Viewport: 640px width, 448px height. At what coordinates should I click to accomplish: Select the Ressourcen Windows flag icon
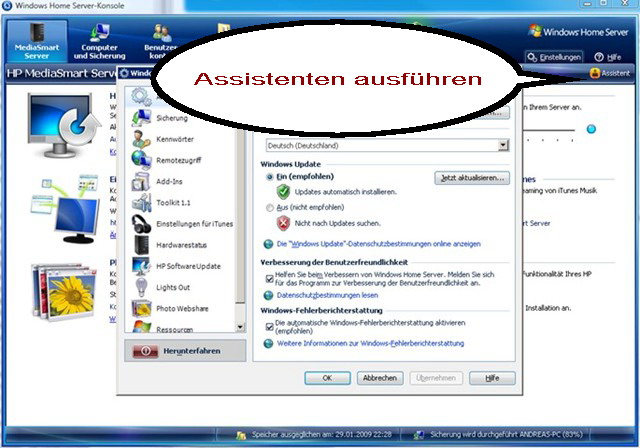click(x=141, y=326)
